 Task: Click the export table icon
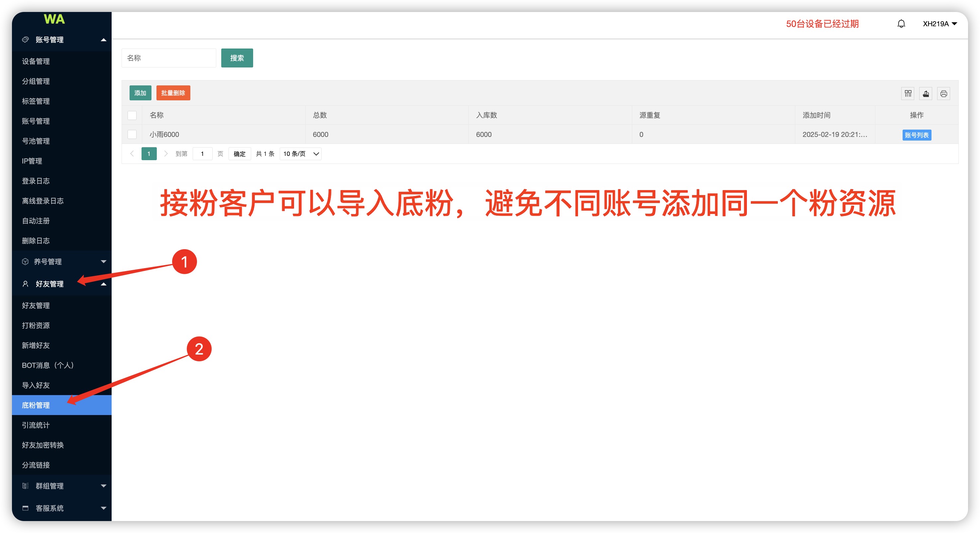pyautogui.click(x=926, y=94)
